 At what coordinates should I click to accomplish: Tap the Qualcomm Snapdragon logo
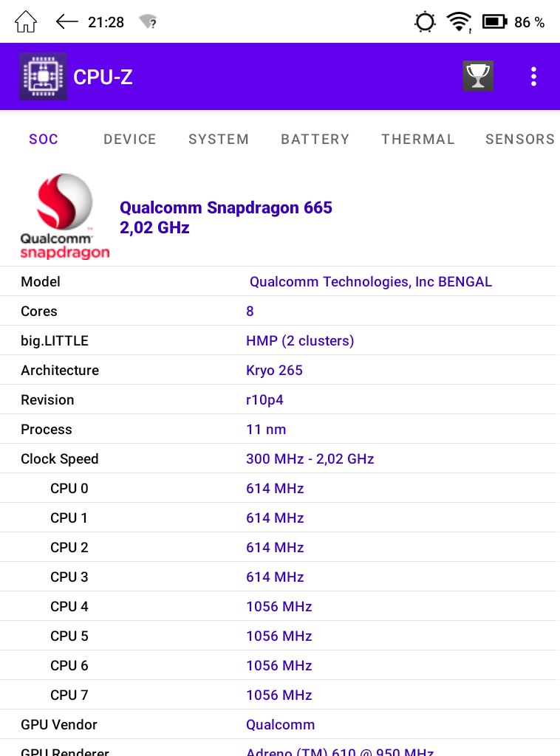[64, 216]
